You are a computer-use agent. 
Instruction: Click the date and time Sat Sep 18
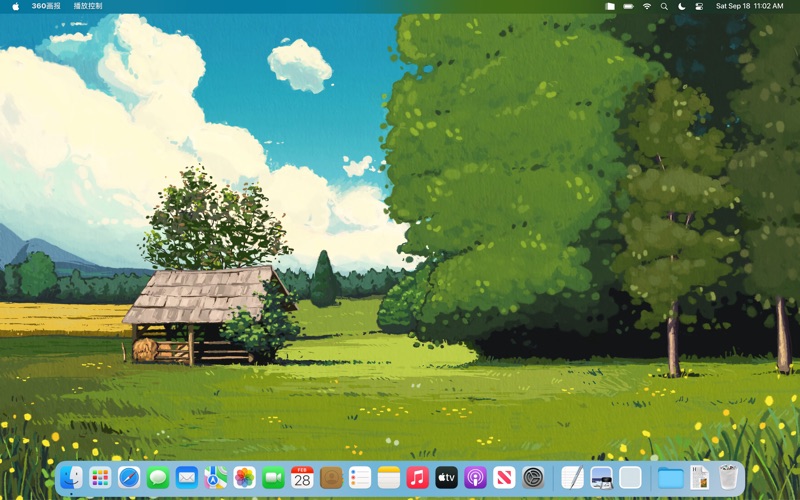click(749, 6)
